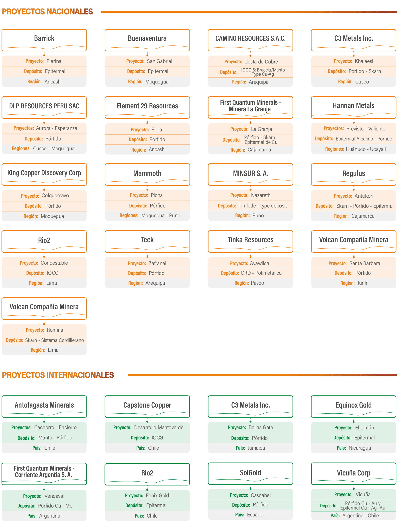
Task: Select the Fenix Gold project name
Action: pos(158,495)
